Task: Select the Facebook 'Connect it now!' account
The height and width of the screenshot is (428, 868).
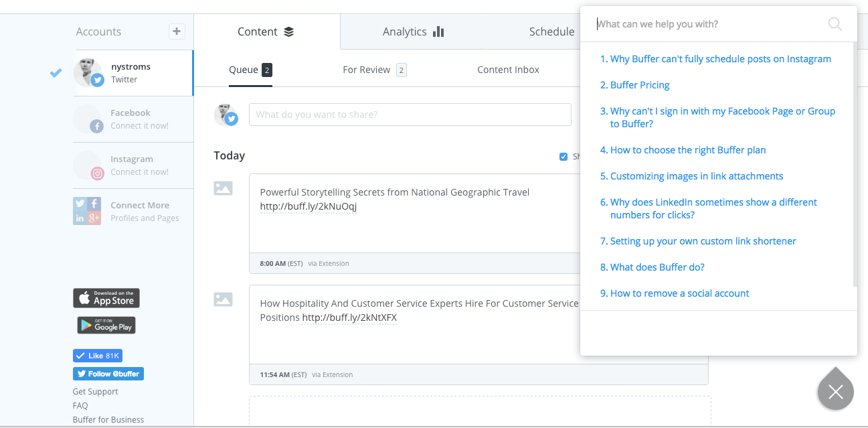Action: click(x=133, y=119)
